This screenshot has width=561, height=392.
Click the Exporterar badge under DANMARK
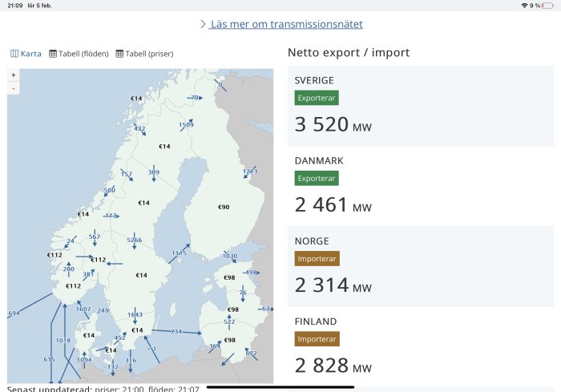click(317, 178)
